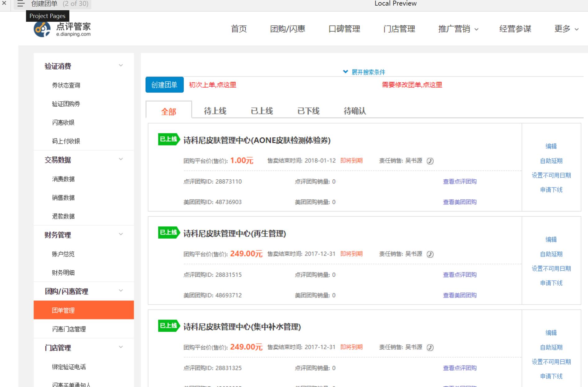Open 经营参谋 in top navigation
Image resolution: width=588 pixels, height=387 pixels.
(x=515, y=29)
